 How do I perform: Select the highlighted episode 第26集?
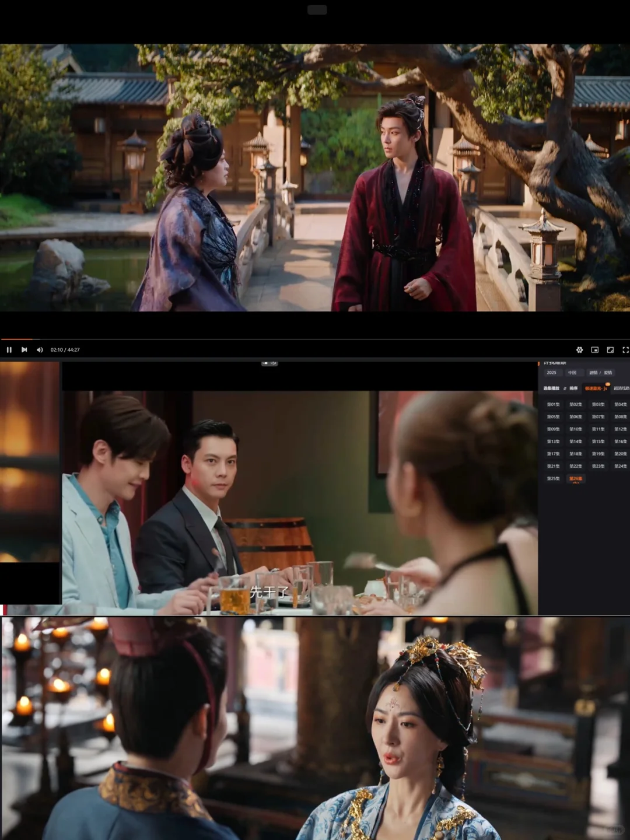[x=576, y=478]
